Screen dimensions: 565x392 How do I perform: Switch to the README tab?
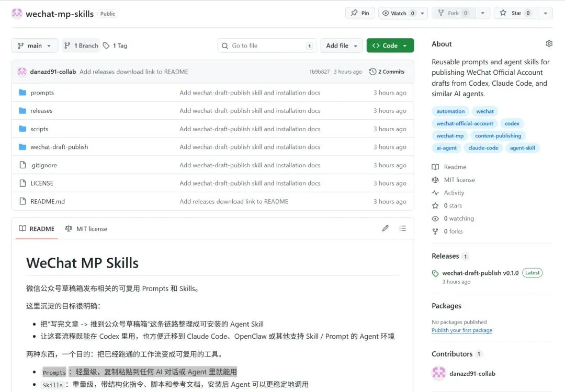[x=37, y=228]
